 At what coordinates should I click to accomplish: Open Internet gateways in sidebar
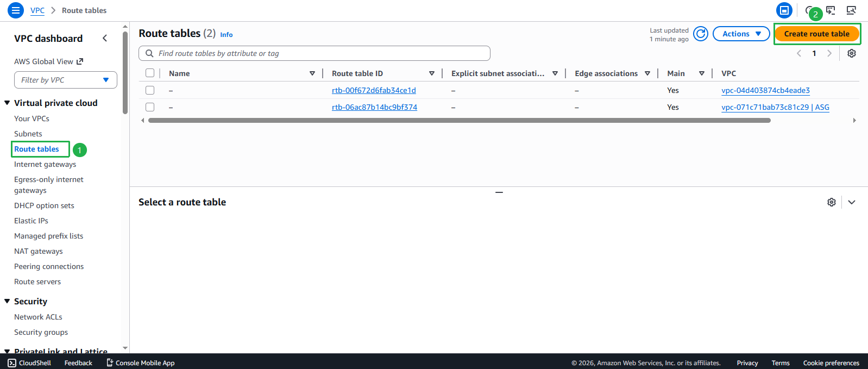pos(45,164)
